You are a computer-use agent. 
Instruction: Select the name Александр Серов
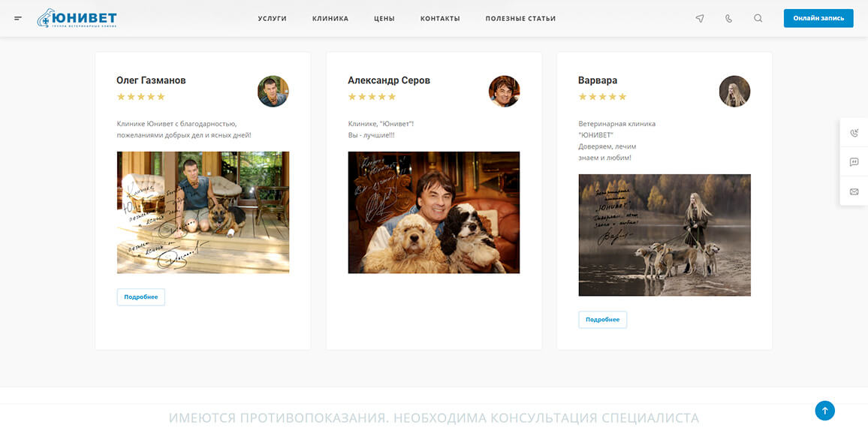coord(389,81)
